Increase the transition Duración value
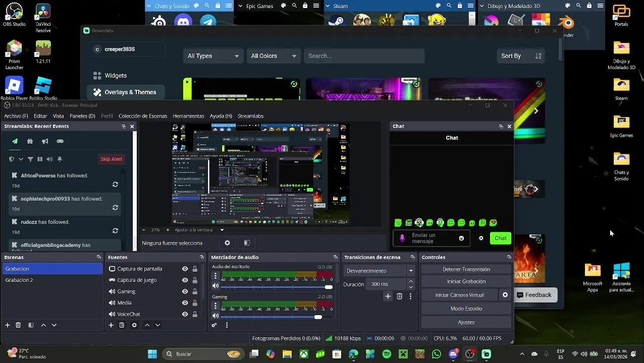The width and height of the screenshot is (644, 363). tap(411, 281)
